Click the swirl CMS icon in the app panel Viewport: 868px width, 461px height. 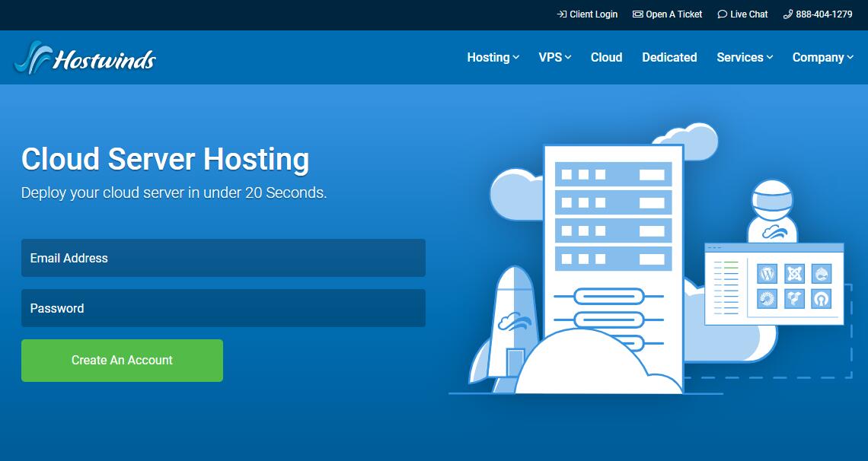tap(767, 299)
